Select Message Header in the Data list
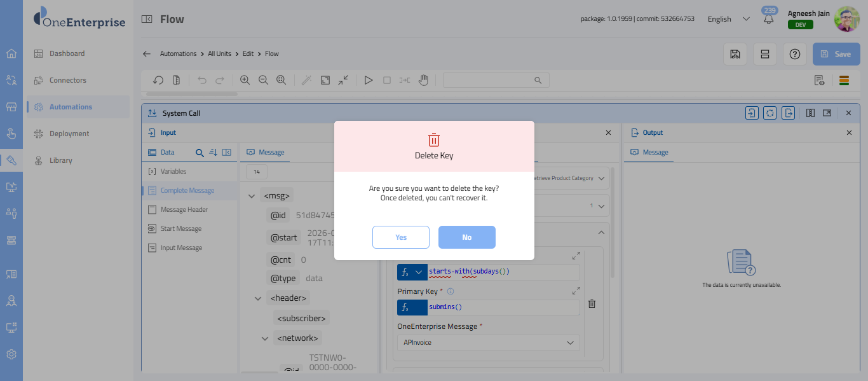This screenshot has width=868, height=381. click(x=184, y=209)
